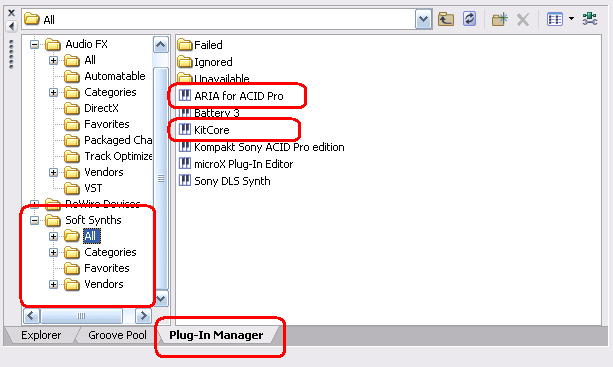Click the Refresh toolbar icon

point(469,19)
